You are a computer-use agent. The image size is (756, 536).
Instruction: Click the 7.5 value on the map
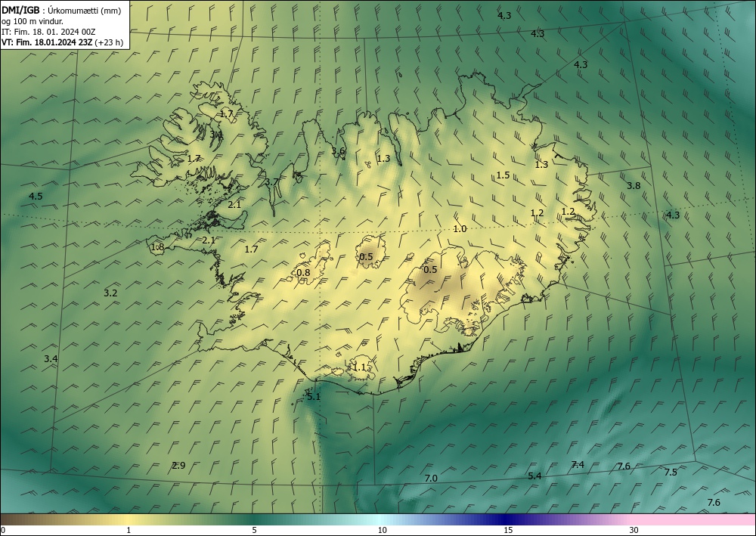[x=671, y=472]
